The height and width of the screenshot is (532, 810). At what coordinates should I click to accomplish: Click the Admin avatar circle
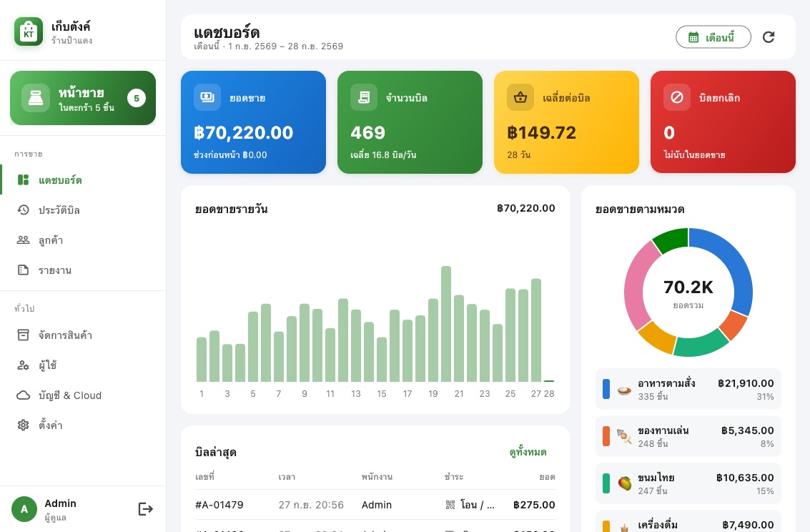click(24, 509)
